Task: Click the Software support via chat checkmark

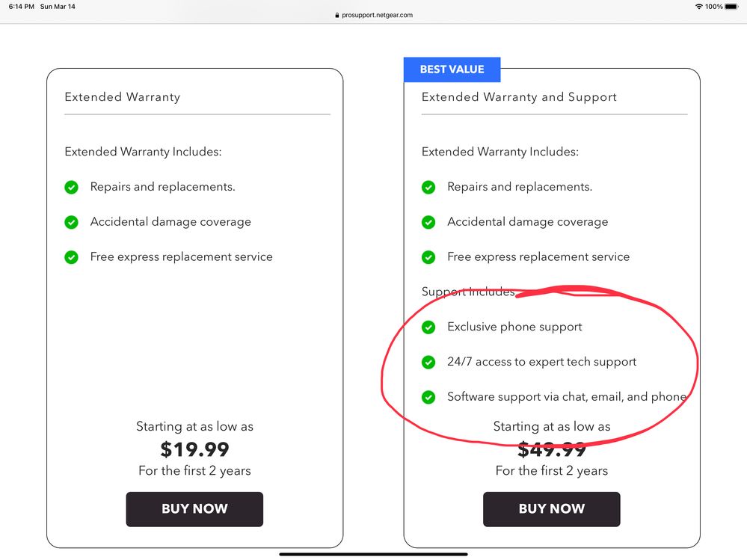Action: point(428,397)
